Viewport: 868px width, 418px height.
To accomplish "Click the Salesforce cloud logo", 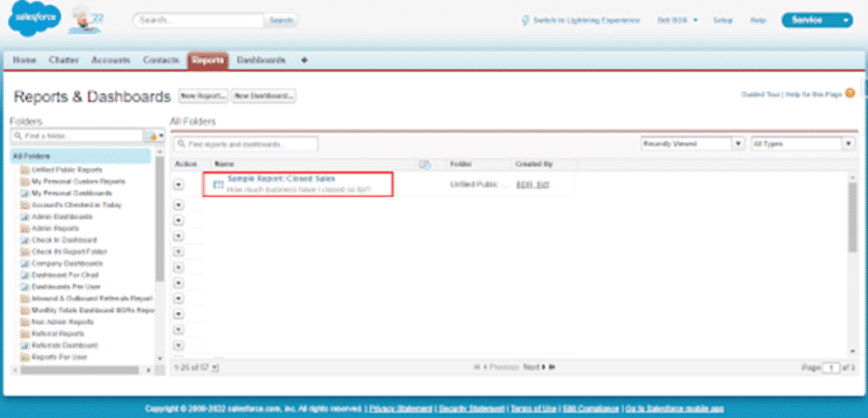I will [35, 19].
